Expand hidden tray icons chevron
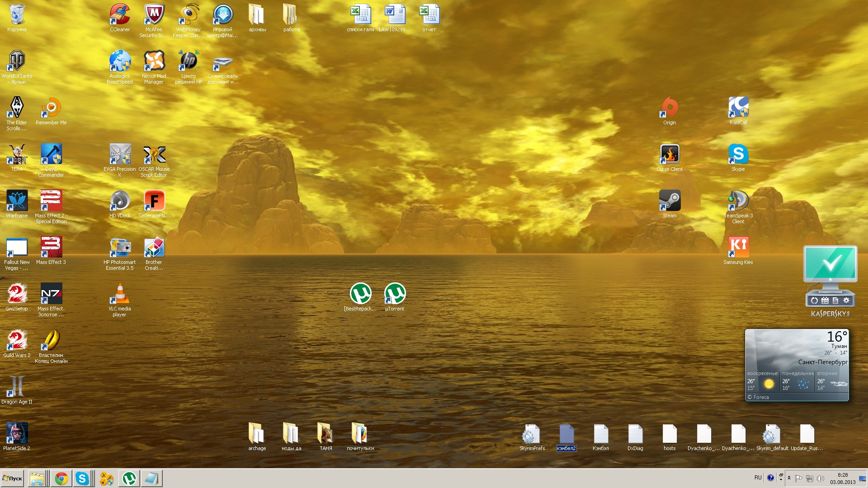 click(789, 478)
